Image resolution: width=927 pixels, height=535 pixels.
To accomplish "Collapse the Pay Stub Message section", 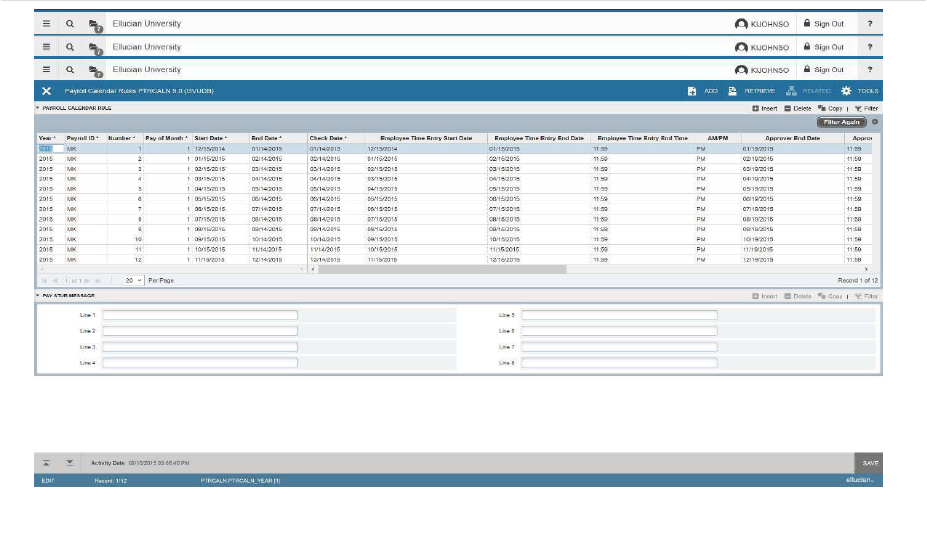I will 38,296.
